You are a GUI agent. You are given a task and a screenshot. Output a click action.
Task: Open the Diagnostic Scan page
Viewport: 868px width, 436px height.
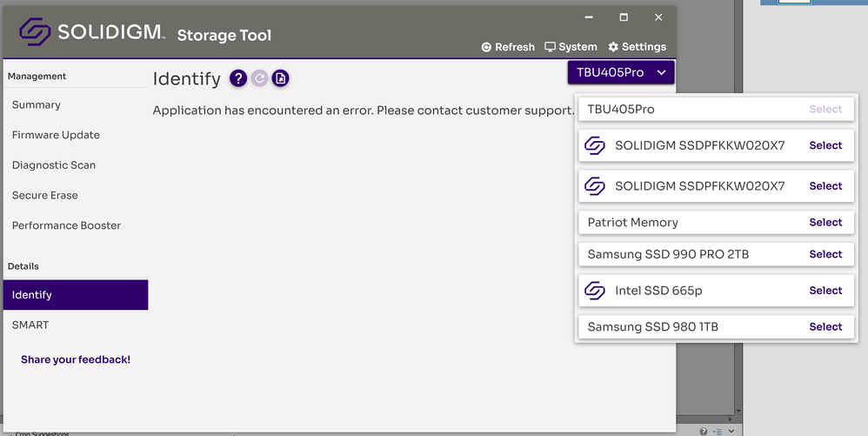pyautogui.click(x=54, y=165)
